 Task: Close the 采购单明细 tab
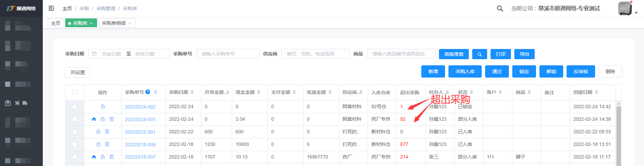click(130, 23)
